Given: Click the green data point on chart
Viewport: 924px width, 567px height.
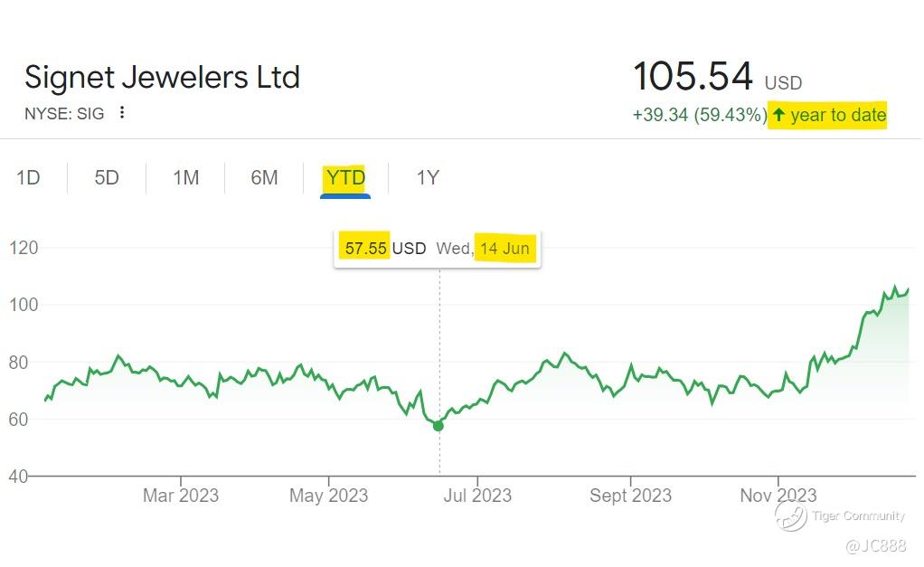Looking at the screenshot, I should [x=438, y=425].
